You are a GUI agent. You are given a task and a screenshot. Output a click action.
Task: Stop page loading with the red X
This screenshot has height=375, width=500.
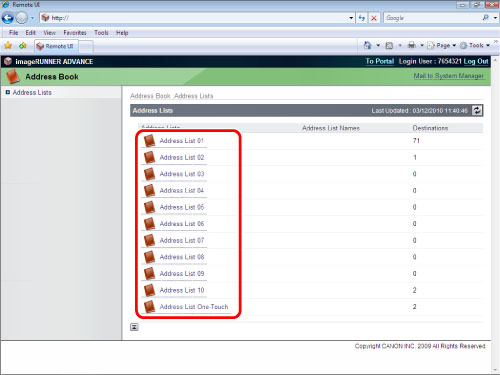click(374, 18)
